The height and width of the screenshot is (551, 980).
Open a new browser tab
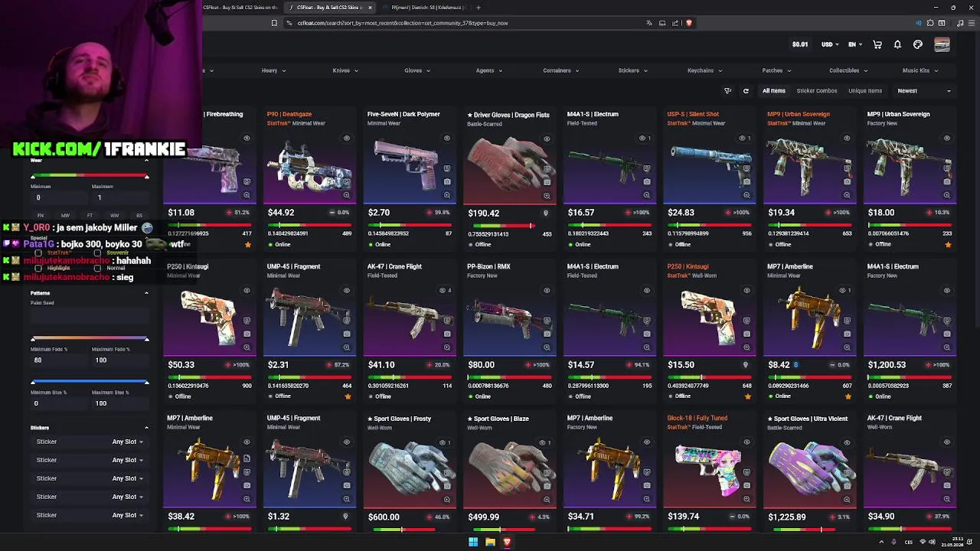[478, 8]
